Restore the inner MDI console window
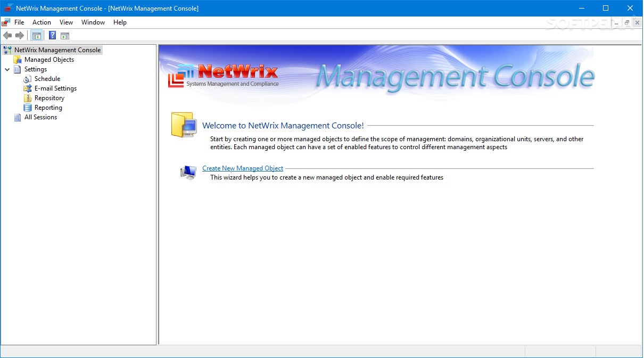The width and height of the screenshot is (644, 358). point(627,22)
